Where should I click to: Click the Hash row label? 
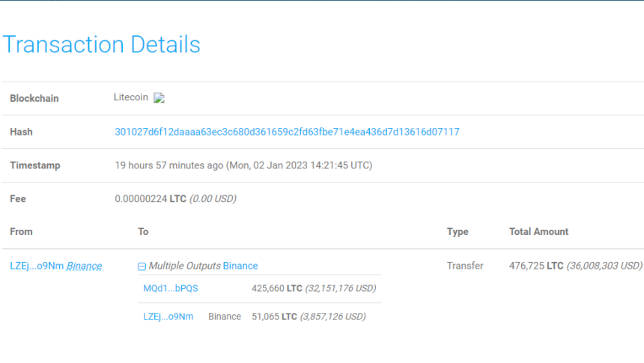pyautogui.click(x=21, y=132)
